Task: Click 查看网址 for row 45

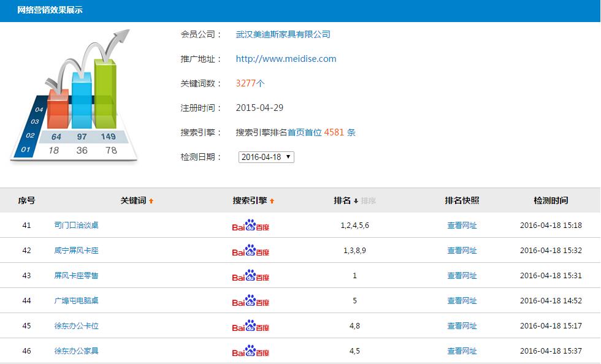Action: pos(462,326)
